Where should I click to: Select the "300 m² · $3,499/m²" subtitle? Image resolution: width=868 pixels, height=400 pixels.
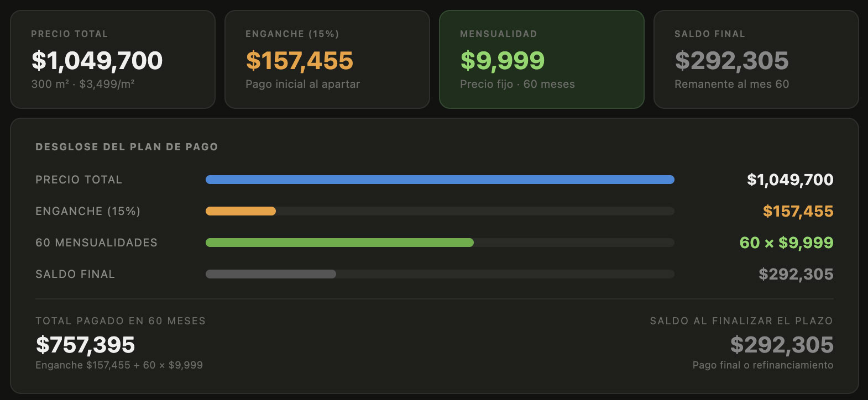[83, 84]
